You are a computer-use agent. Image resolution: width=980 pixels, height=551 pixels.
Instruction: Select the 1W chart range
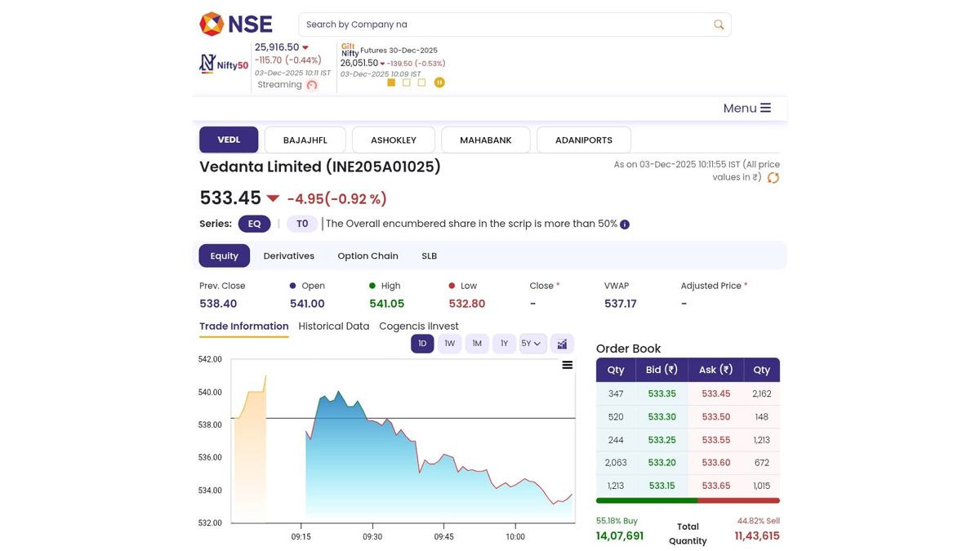coord(449,344)
